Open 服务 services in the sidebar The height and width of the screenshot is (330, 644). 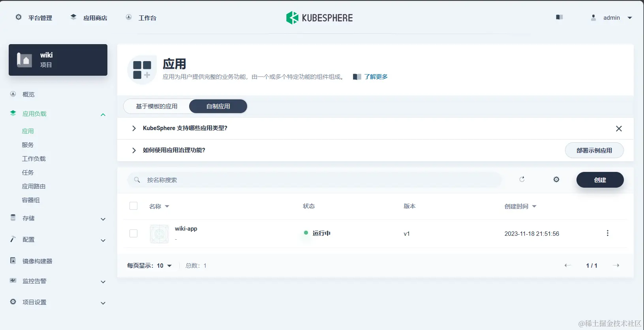coord(28,145)
